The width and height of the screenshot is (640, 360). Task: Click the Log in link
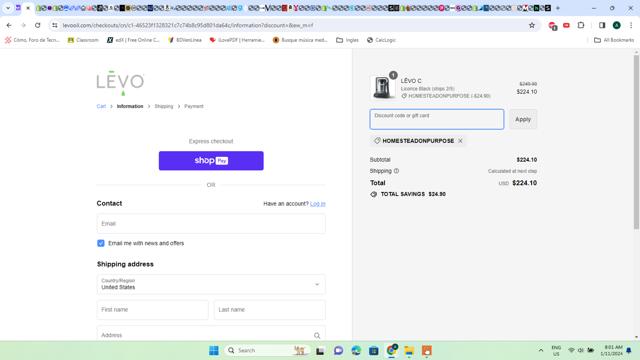click(318, 204)
